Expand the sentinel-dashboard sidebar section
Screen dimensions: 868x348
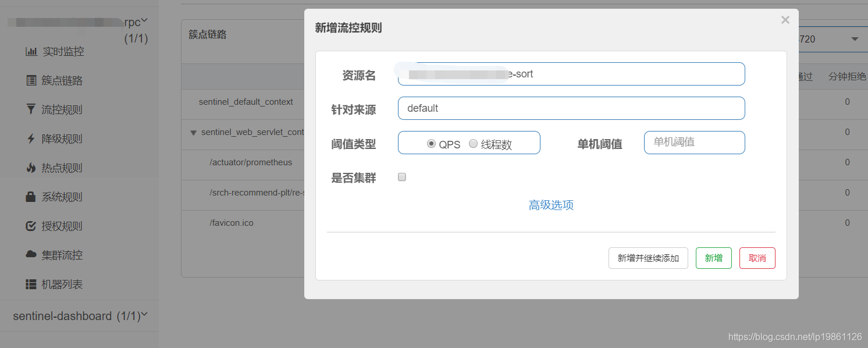pyautogui.click(x=144, y=315)
